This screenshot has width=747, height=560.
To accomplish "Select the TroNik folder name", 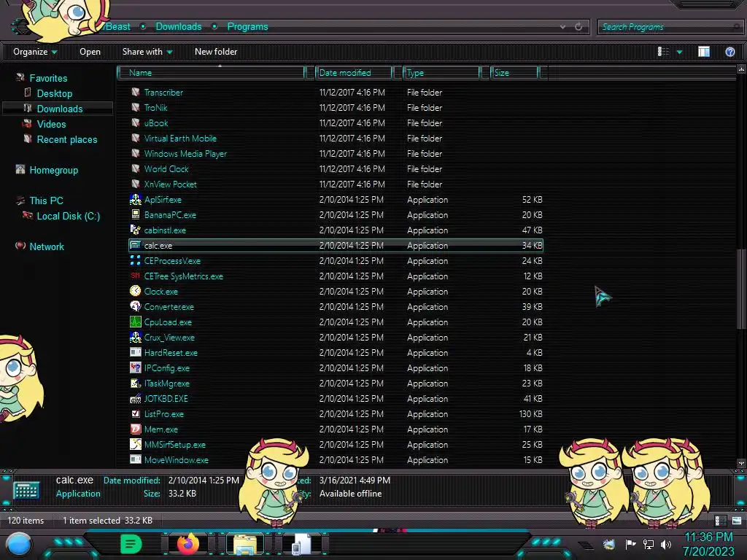I will pyautogui.click(x=155, y=108).
